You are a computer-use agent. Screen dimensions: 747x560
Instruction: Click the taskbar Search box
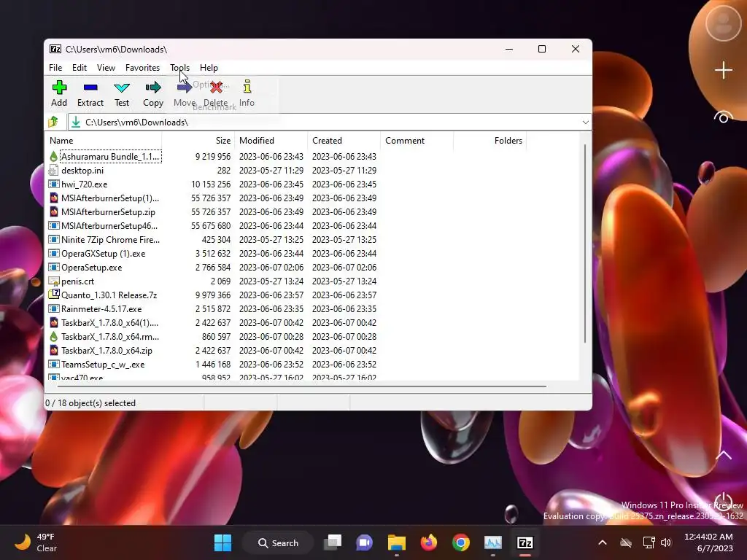(278, 542)
